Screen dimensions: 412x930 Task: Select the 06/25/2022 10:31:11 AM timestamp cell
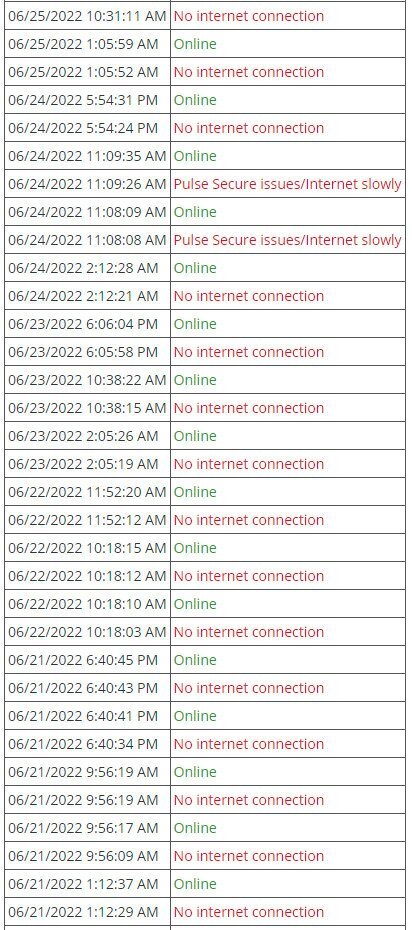pos(87,16)
